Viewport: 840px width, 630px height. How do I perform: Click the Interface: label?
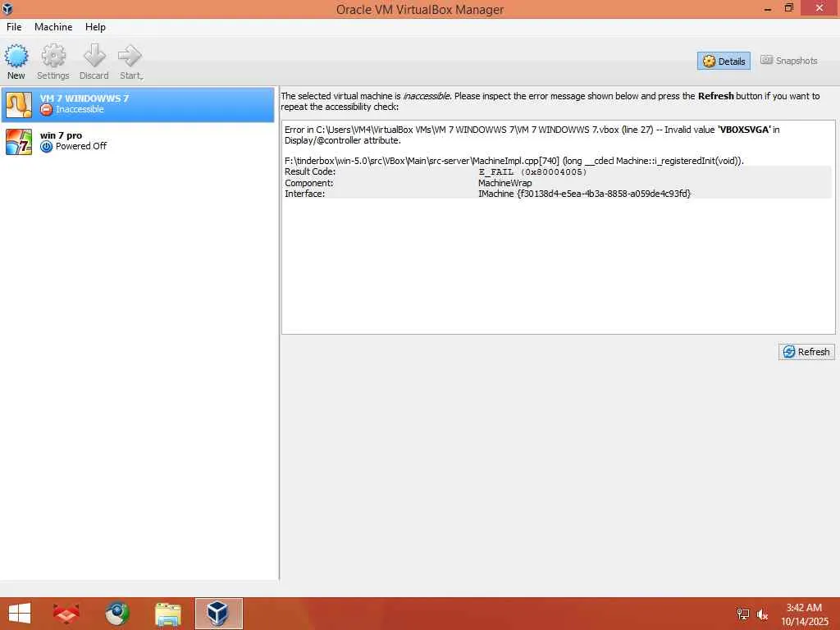pyautogui.click(x=305, y=194)
